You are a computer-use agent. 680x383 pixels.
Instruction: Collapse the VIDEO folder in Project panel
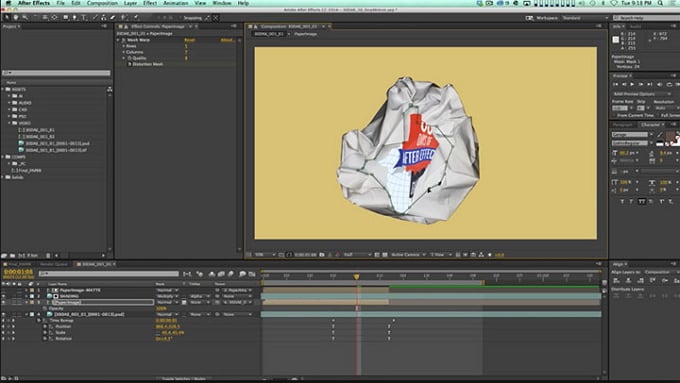tap(9, 123)
